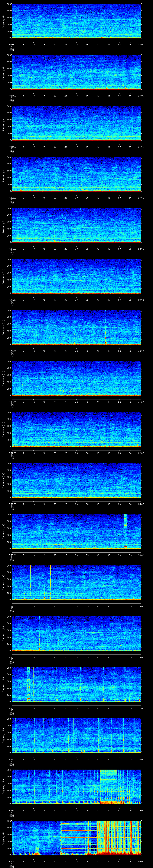Select the 7:31:00 spectrogram panel
Screen dimensions: 153x868
(x=76, y=429)
